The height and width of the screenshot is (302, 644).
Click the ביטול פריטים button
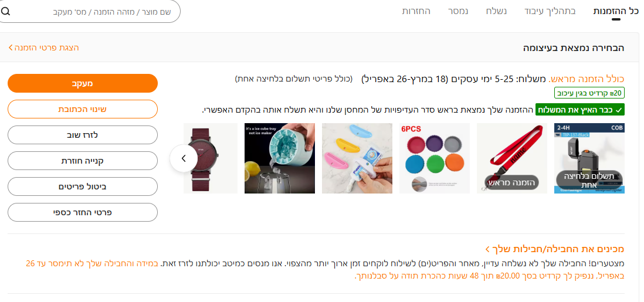(x=83, y=186)
